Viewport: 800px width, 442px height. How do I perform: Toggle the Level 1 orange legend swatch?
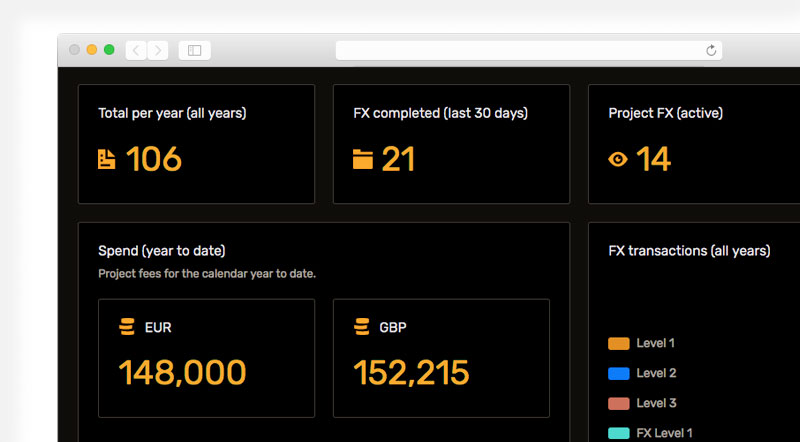tap(618, 343)
